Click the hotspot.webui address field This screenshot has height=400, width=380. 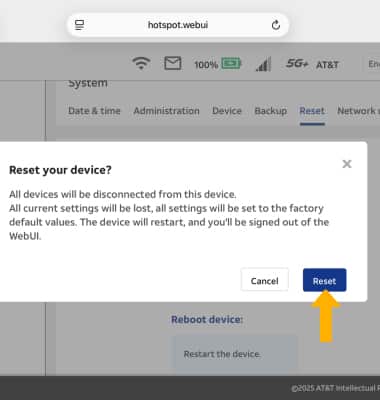point(178,25)
